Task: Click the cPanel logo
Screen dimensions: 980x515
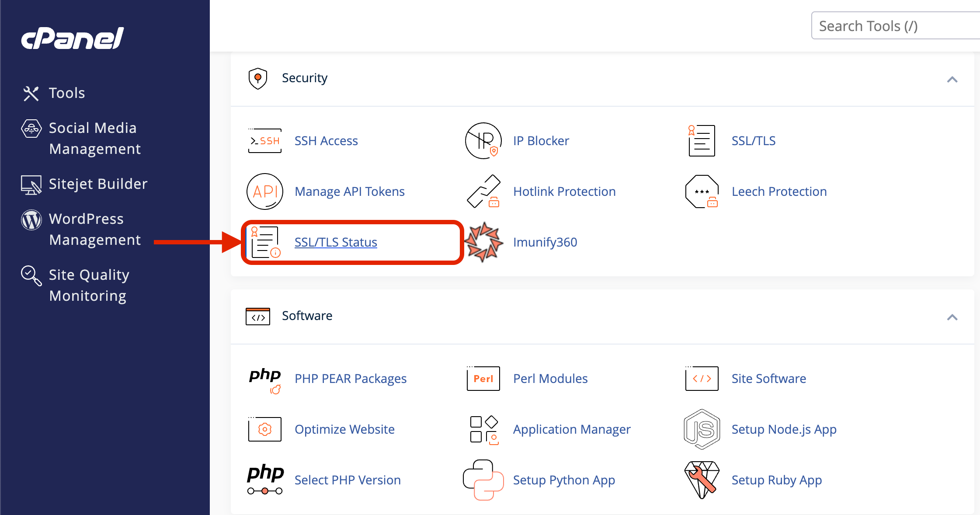Action: (73, 38)
